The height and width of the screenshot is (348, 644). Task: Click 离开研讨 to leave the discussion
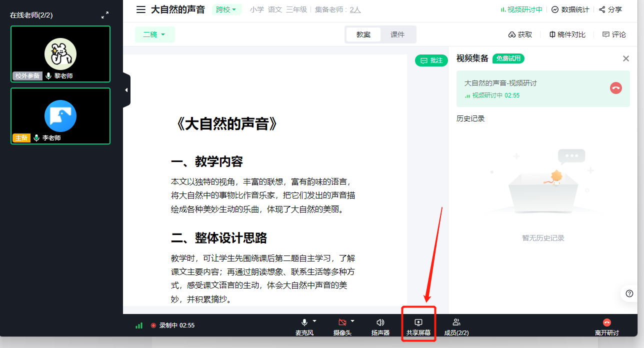[x=607, y=327]
